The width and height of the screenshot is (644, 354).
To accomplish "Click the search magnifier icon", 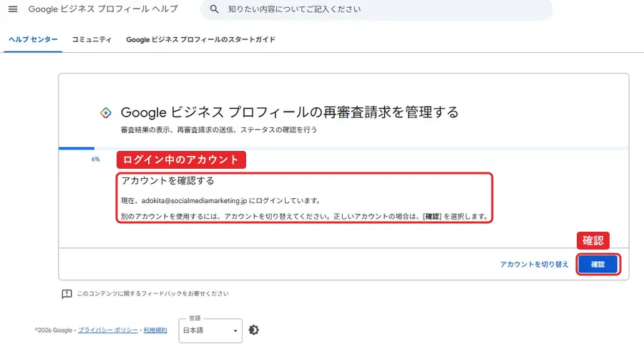I will (x=214, y=9).
